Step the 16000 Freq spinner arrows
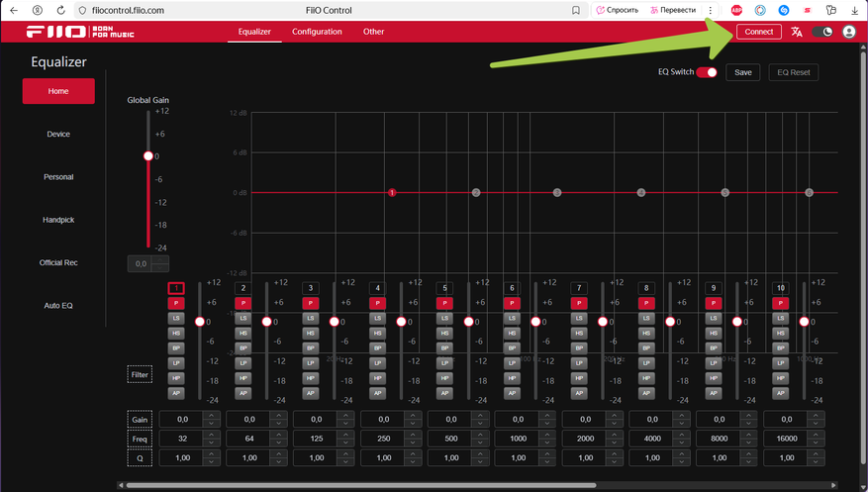The height and width of the screenshot is (492, 868). tap(816, 439)
